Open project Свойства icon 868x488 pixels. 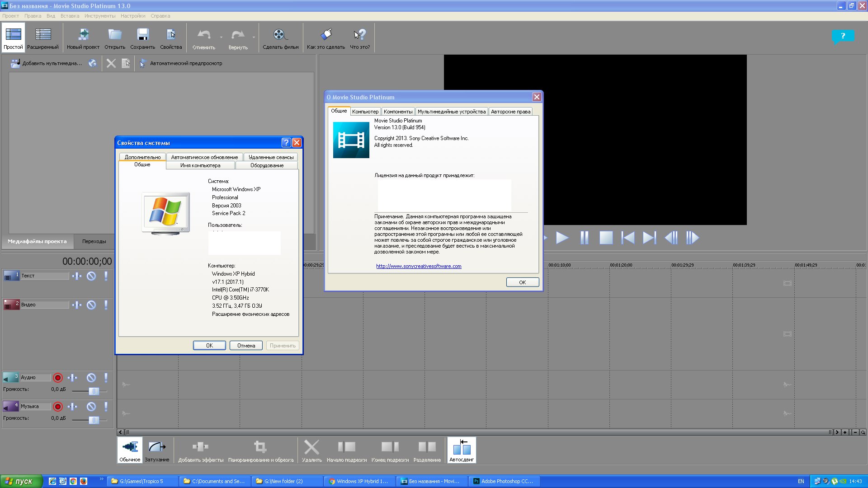(x=171, y=38)
